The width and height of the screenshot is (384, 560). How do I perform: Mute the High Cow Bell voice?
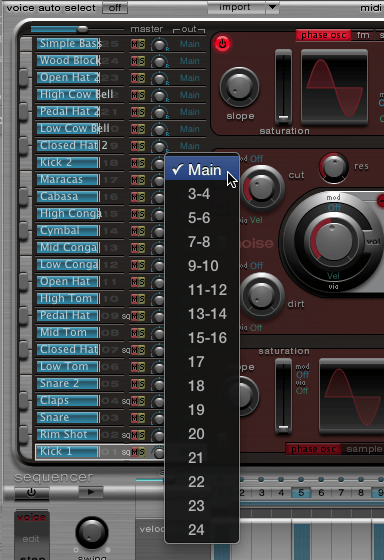point(134,95)
